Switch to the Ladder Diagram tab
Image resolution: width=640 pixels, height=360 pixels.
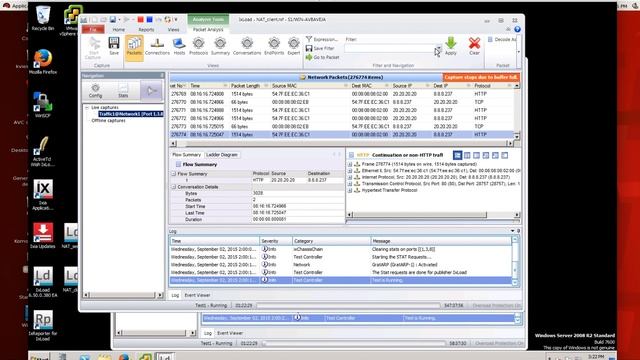pyautogui.click(x=222, y=155)
